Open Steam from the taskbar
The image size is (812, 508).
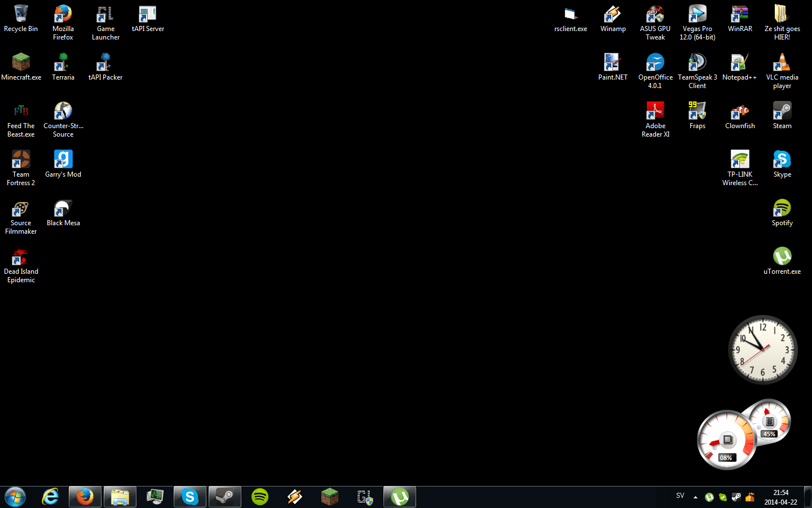coord(224,496)
